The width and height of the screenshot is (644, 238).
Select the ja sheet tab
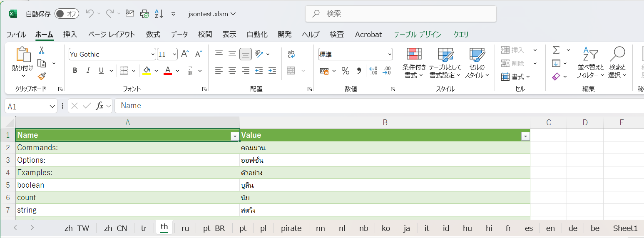(407, 228)
